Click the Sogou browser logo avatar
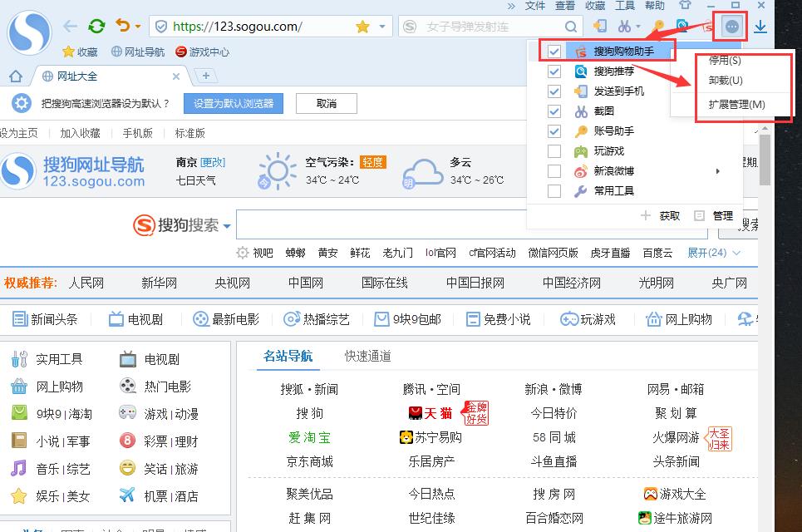This screenshot has height=532, width=802. tap(29, 32)
